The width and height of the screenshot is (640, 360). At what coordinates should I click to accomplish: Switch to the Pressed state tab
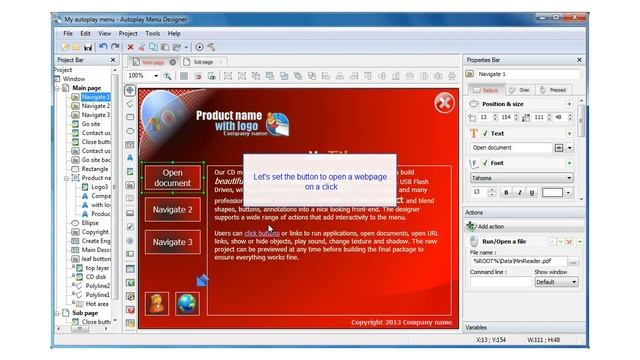coord(553,90)
